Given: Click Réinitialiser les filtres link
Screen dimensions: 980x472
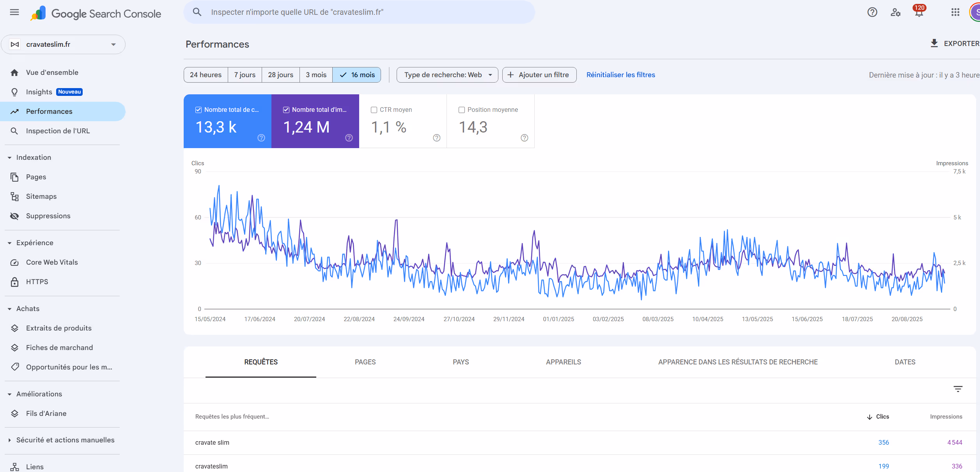Looking at the screenshot, I should pyautogui.click(x=620, y=75).
